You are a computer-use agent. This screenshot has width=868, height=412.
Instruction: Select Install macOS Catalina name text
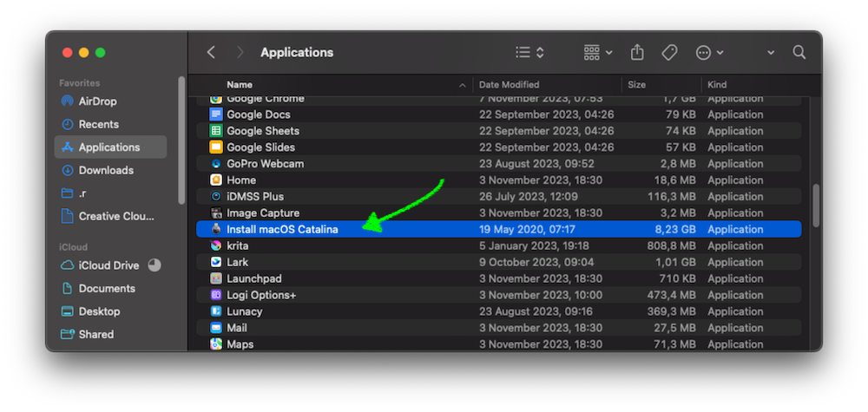coord(282,230)
